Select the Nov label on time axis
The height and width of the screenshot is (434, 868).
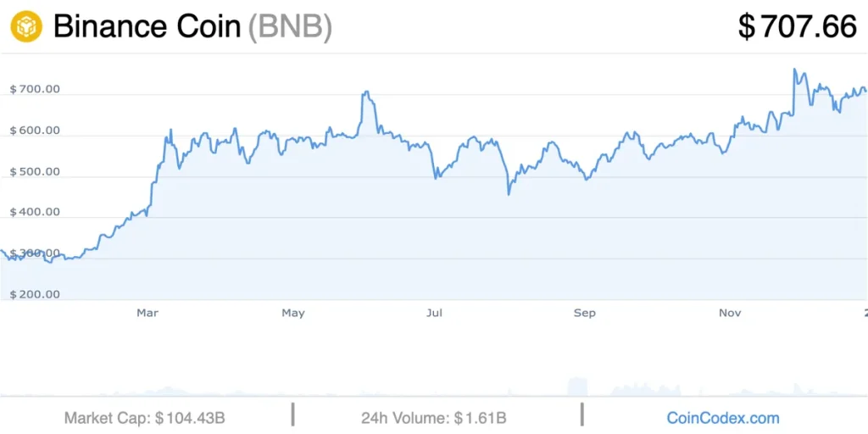[730, 314]
